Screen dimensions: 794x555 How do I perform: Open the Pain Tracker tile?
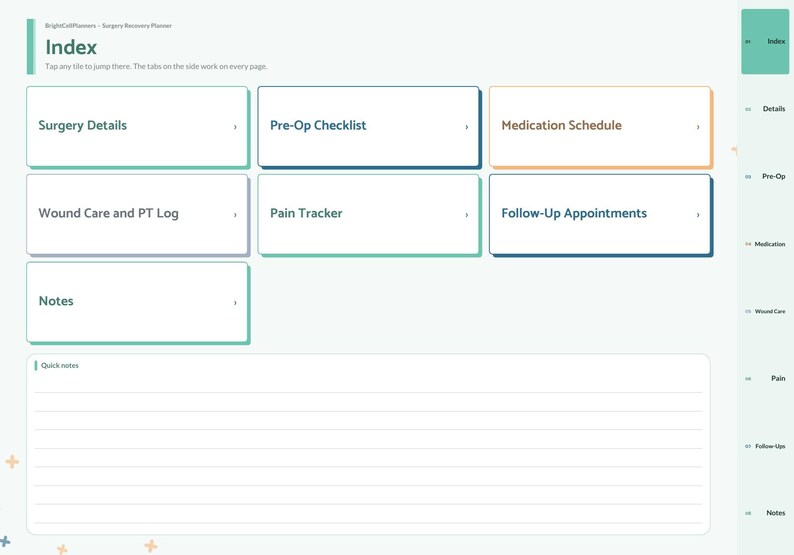(369, 214)
